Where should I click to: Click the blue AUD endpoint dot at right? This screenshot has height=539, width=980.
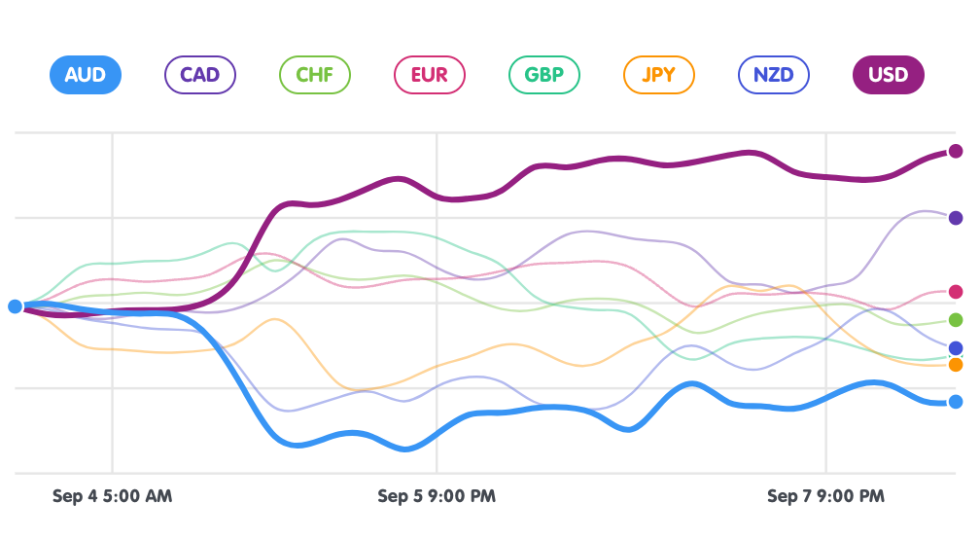pyautogui.click(x=956, y=402)
